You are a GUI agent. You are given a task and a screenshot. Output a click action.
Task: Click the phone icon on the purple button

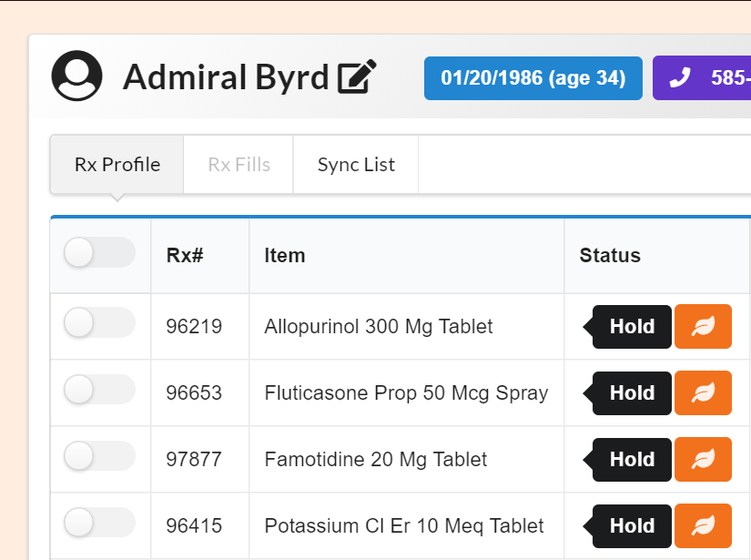(x=678, y=78)
